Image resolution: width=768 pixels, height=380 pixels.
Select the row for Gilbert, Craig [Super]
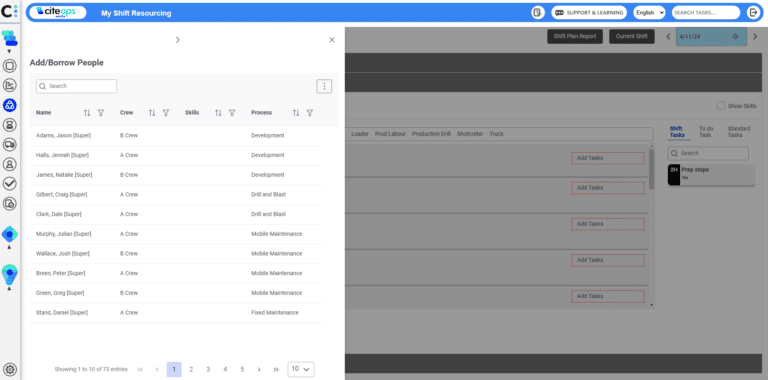176,194
